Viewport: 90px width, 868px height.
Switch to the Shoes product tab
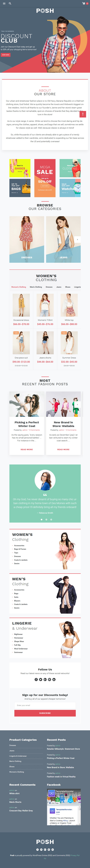[x=68, y=287]
